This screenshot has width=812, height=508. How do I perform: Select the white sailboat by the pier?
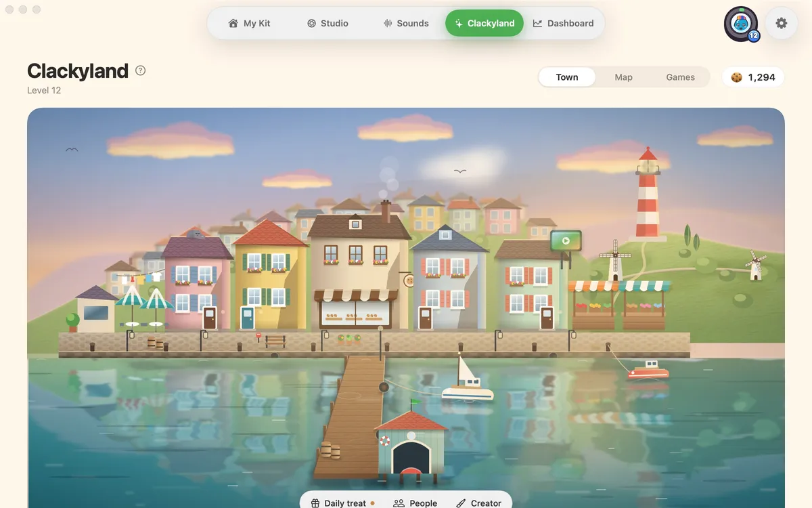467,377
